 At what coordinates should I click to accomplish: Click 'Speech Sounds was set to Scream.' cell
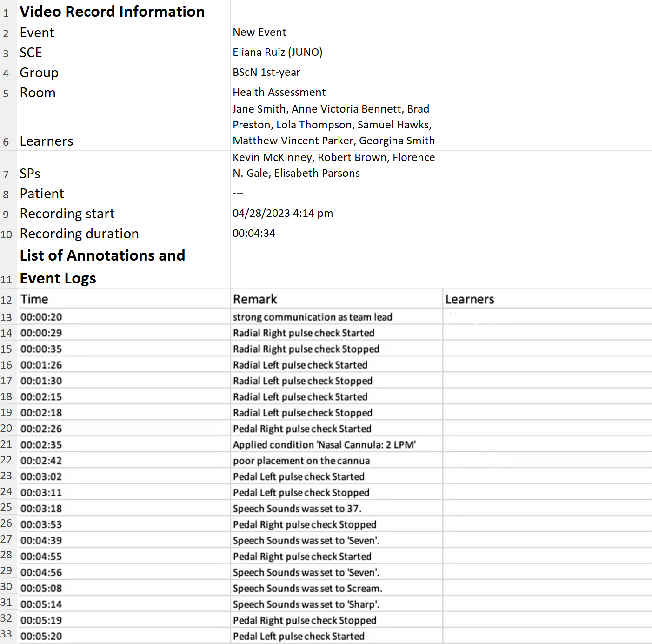(x=337, y=588)
